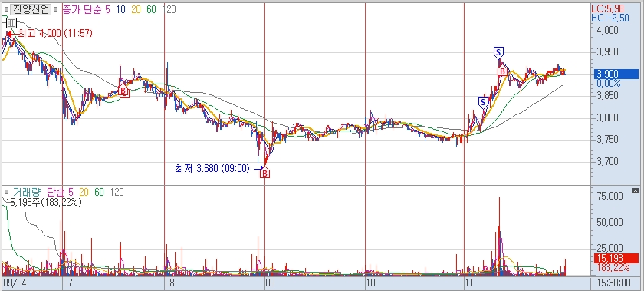Select the 종가 단순 moving average label
Viewport: 644px width, 291px height.
(x=81, y=9)
